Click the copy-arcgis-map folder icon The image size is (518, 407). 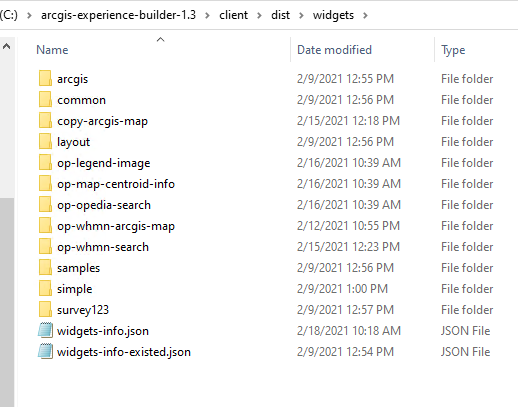pyautogui.click(x=45, y=121)
